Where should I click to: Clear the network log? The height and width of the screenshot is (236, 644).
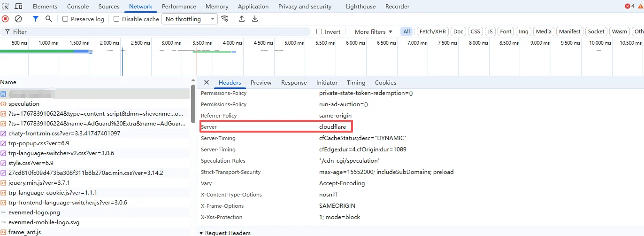(18, 19)
